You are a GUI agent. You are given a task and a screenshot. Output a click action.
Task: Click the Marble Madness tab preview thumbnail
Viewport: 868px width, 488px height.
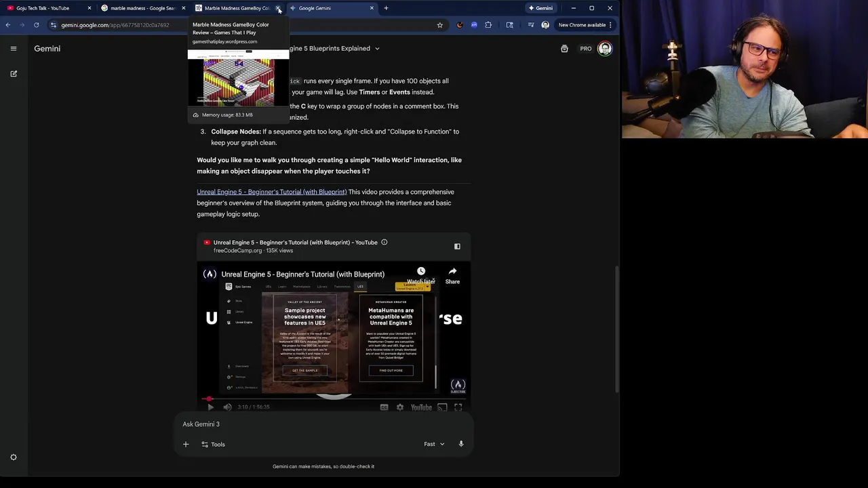(238, 78)
